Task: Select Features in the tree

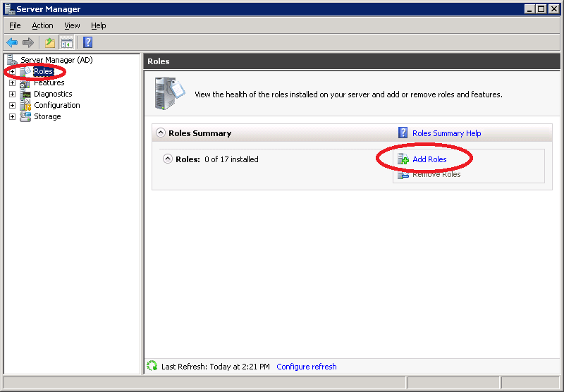Action: pos(49,82)
